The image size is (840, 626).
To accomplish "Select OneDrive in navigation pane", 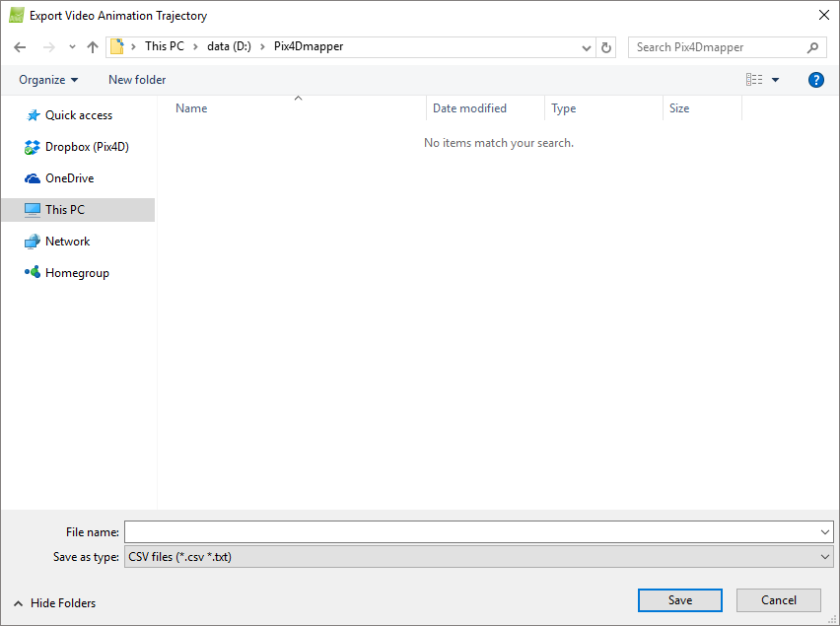I will (69, 178).
